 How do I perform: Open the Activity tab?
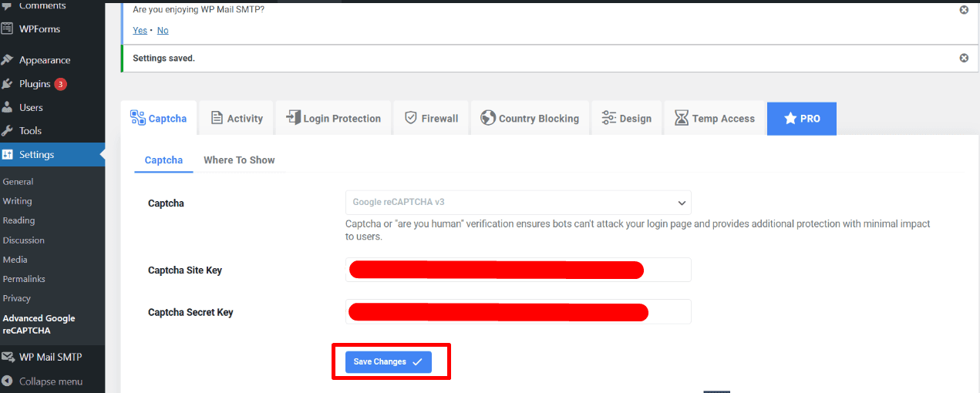(x=237, y=118)
